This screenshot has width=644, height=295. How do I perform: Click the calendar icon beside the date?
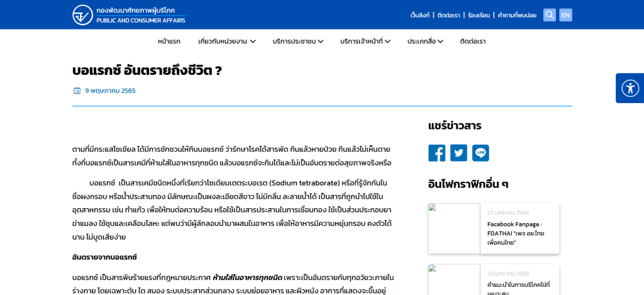pos(77,91)
